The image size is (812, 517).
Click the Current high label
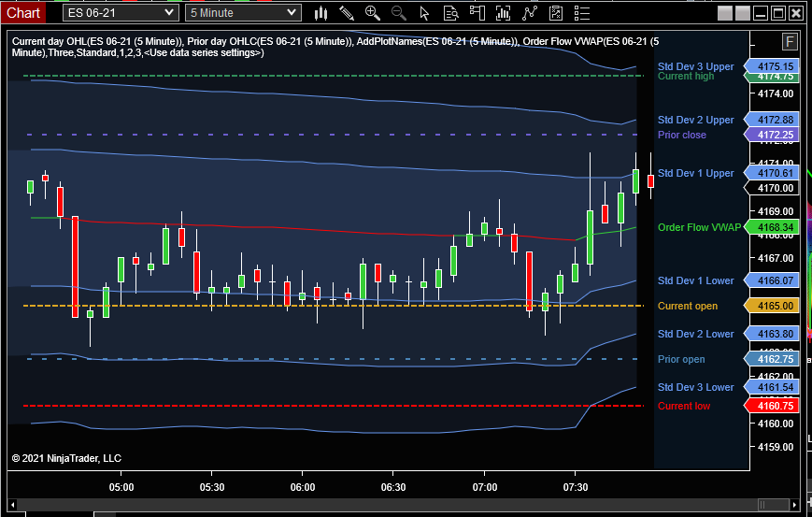click(x=686, y=76)
